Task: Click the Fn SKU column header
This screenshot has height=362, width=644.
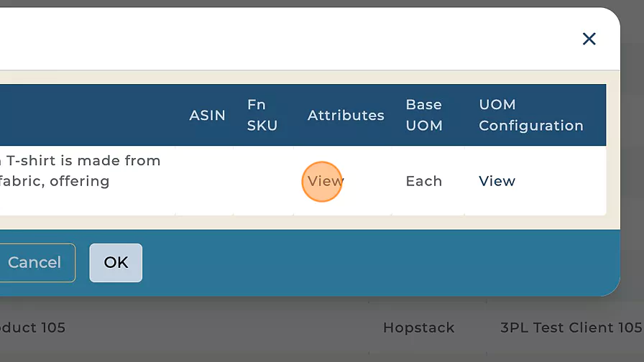Action: point(262,115)
